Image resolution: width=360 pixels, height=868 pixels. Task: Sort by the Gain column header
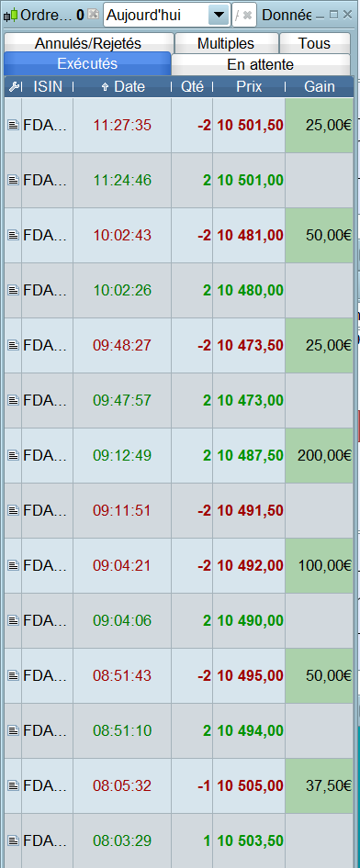pyautogui.click(x=320, y=86)
